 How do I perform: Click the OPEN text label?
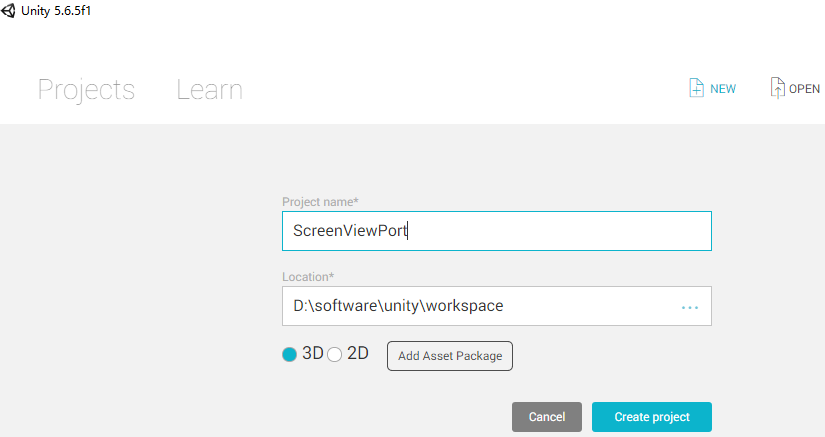[804, 89]
